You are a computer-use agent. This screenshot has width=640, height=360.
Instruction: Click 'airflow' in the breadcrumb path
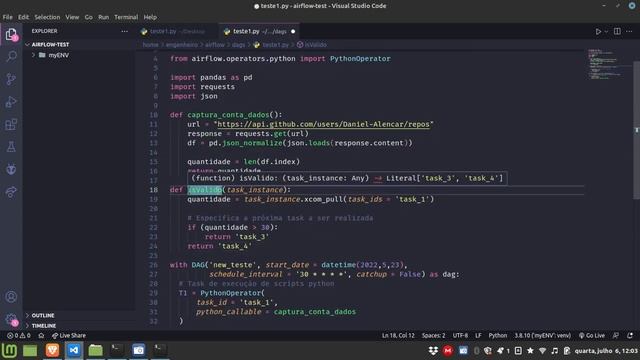click(x=215, y=45)
